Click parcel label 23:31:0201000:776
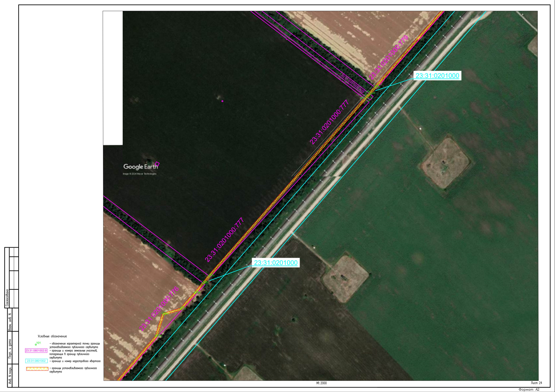 [x=159, y=309]
